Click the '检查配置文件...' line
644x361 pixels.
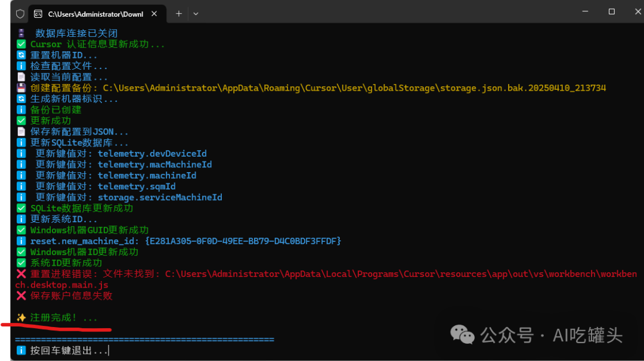point(69,66)
